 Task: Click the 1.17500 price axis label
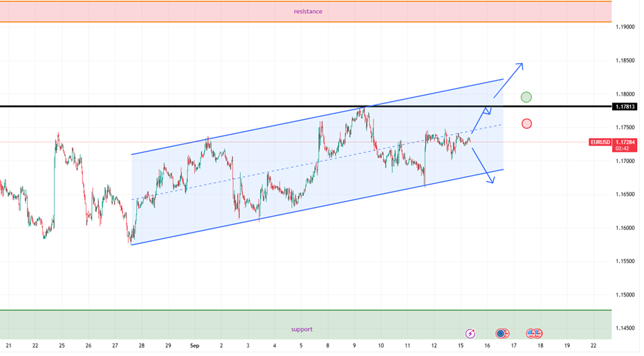(625, 127)
